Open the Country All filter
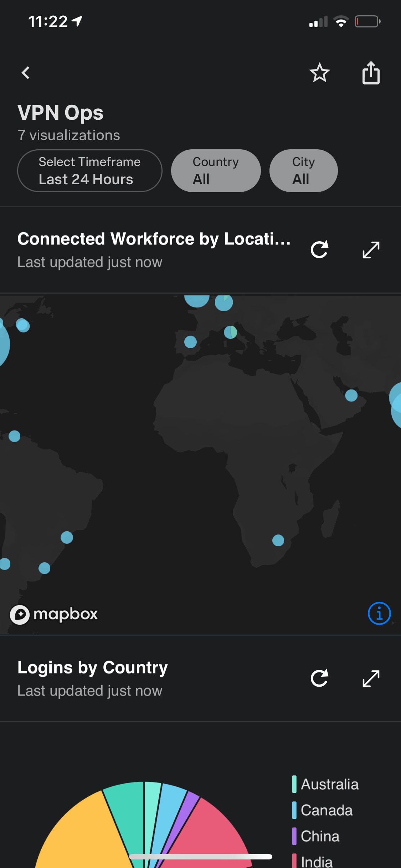The height and width of the screenshot is (868, 401). [216, 171]
